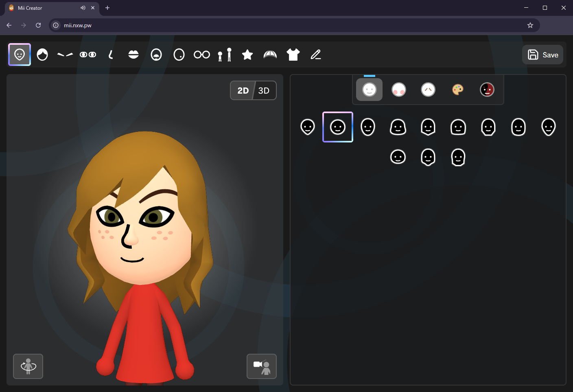Open the eyes category

(x=88, y=55)
